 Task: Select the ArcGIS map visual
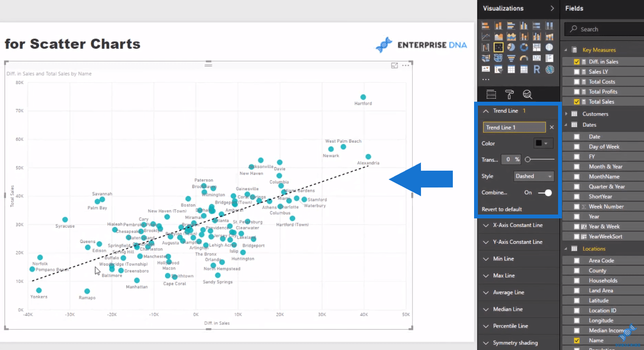pyautogui.click(x=549, y=69)
